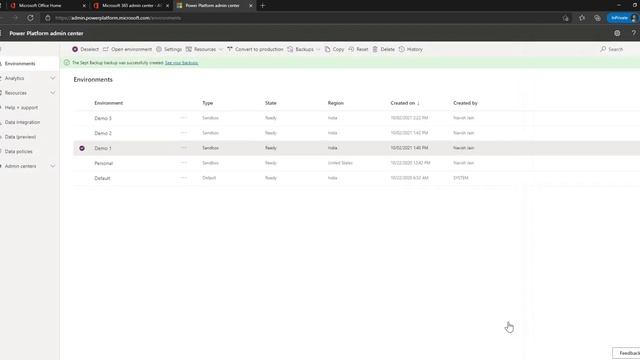Screen dimensions: 640x360
Task: Click the Search box in the command bar
Action: pyautogui.click(x=612, y=49)
